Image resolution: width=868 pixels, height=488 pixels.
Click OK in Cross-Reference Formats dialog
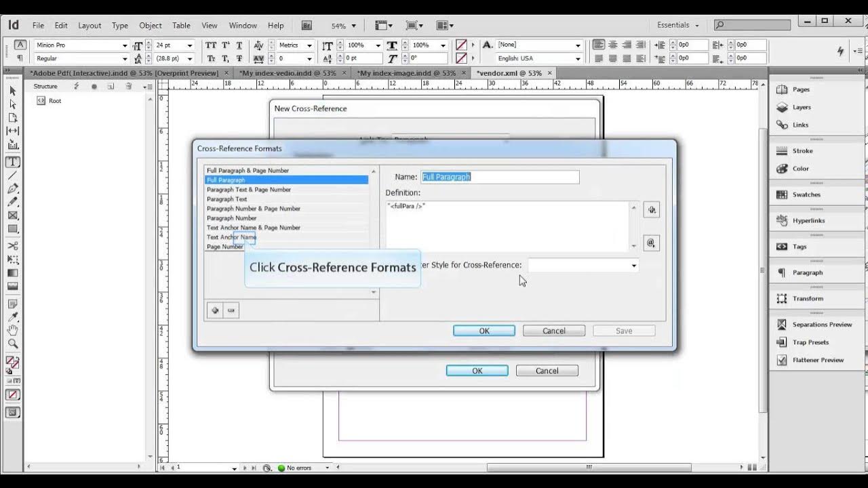484,331
